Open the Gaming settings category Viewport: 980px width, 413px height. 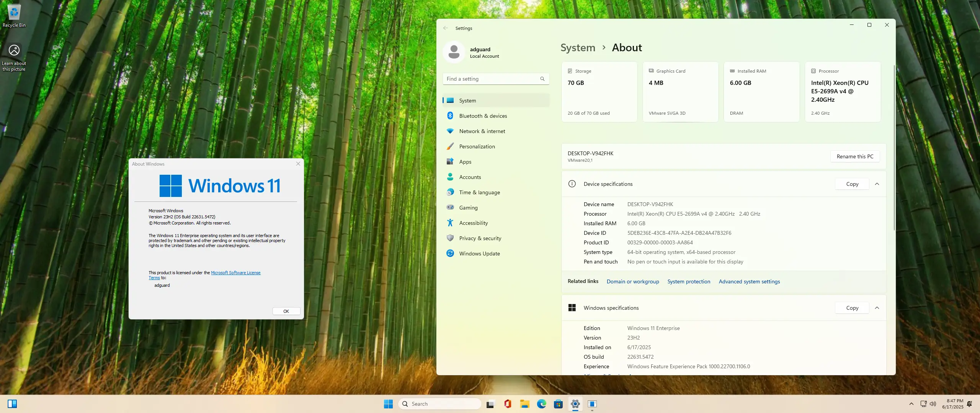(468, 208)
